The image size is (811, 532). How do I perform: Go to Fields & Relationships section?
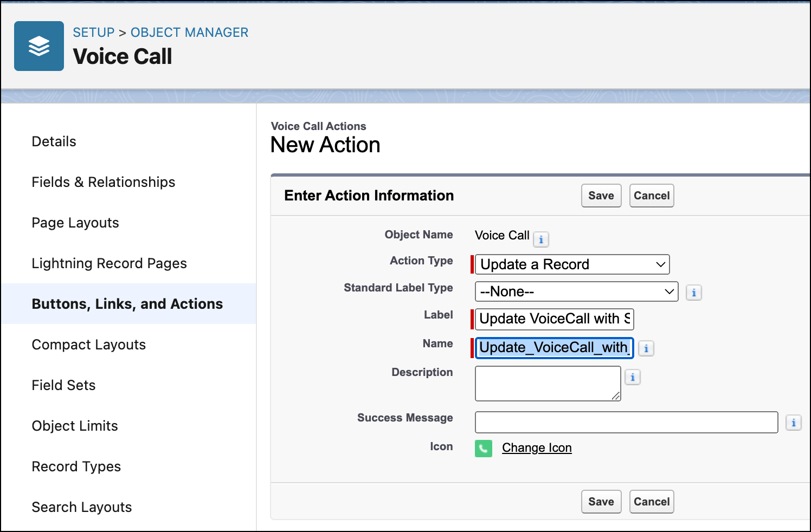click(x=104, y=182)
